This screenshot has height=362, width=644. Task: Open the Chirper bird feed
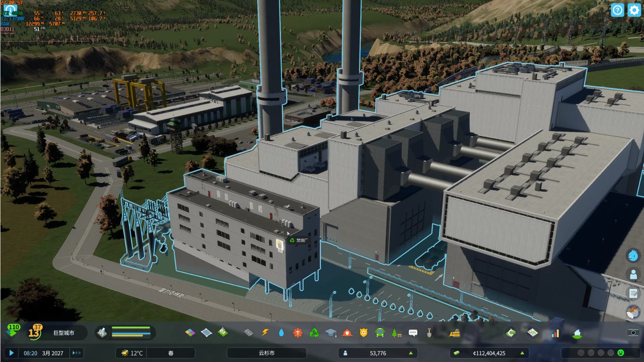(x=633, y=255)
